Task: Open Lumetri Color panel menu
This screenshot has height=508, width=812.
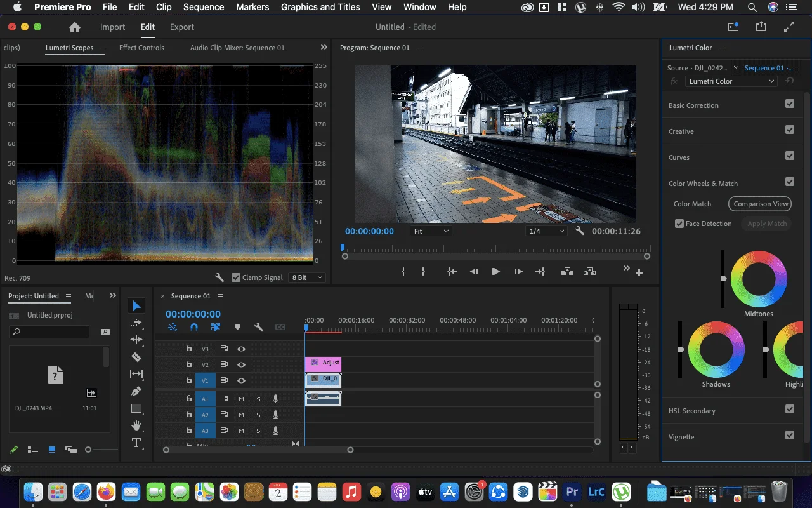Action: pos(721,48)
